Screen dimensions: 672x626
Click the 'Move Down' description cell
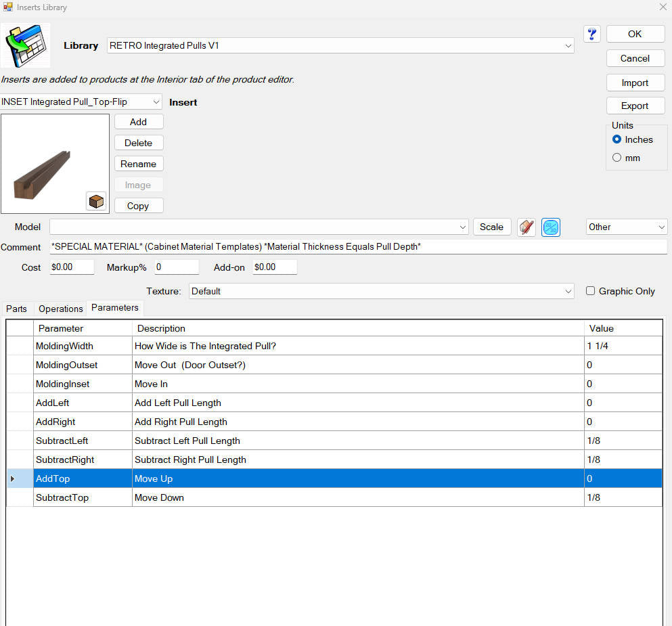[x=358, y=497]
